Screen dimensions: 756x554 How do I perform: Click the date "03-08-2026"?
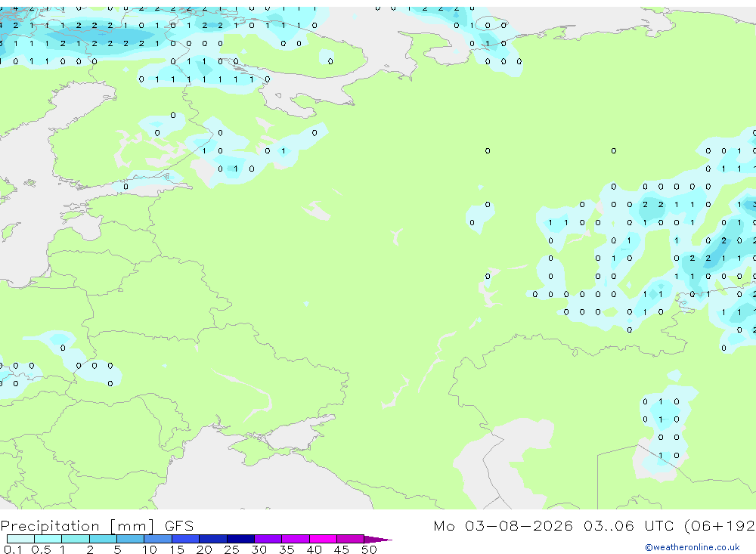coord(519,526)
